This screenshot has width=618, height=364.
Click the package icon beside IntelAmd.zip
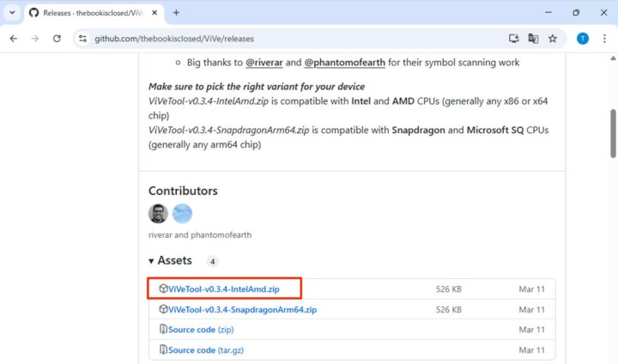click(x=163, y=288)
